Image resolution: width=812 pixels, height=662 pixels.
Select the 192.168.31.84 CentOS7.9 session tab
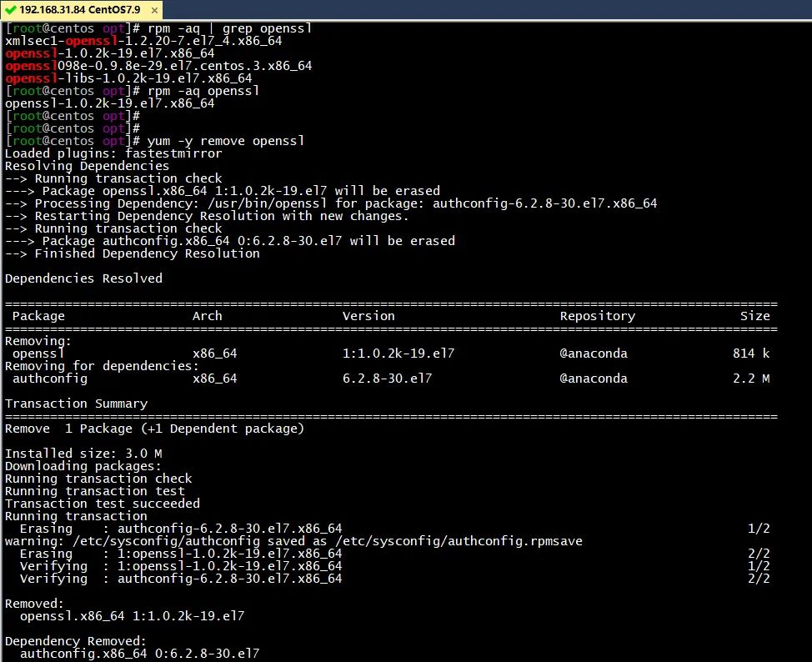tap(82, 10)
